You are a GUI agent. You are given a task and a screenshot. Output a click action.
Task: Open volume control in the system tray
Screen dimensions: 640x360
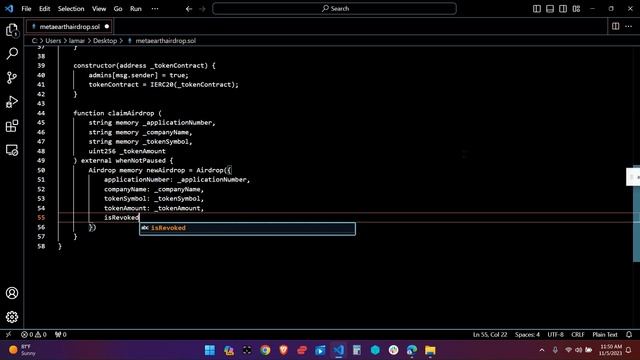click(578, 350)
